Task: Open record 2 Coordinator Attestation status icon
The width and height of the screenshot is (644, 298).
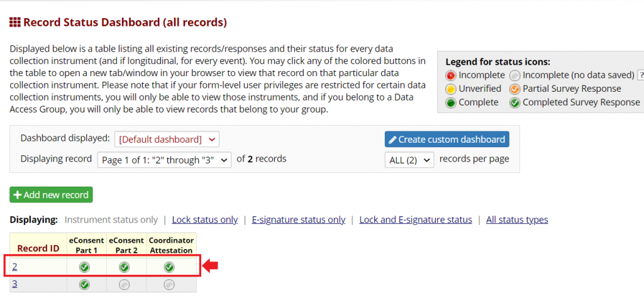Action: point(169,267)
